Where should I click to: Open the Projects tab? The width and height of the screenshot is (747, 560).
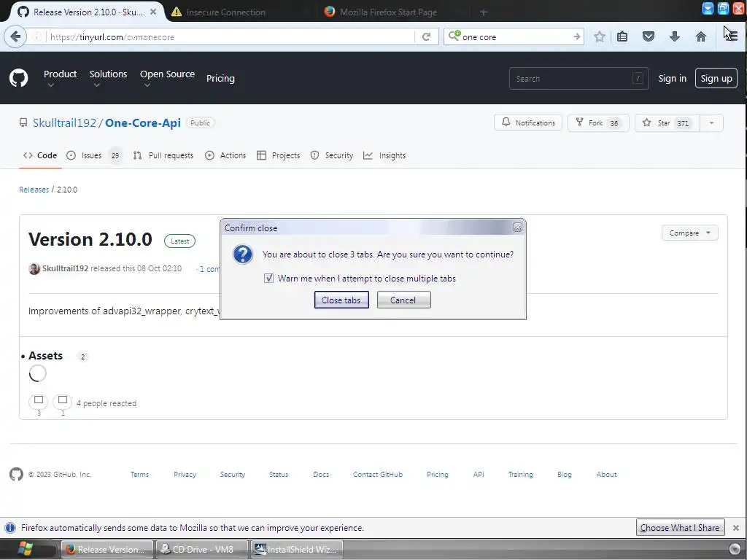(x=278, y=156)
